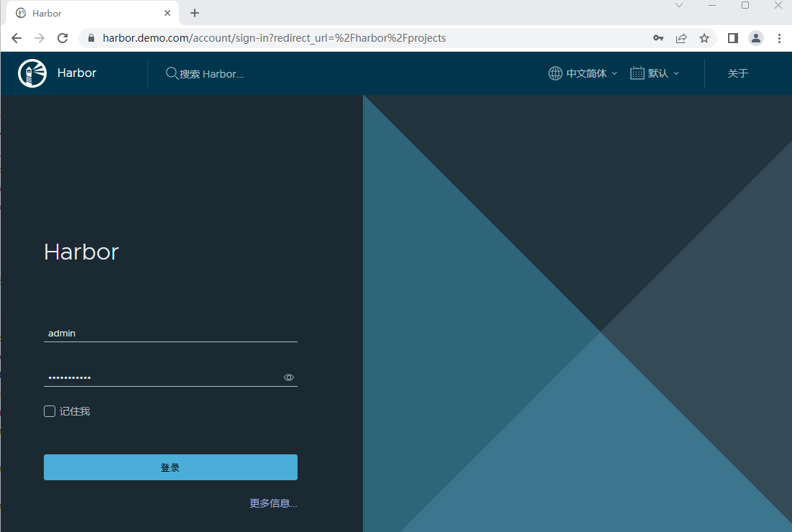The height and width of the screenshot is (532, 792).
Task: Click the 登录 login button
Action: pos(170,467)
